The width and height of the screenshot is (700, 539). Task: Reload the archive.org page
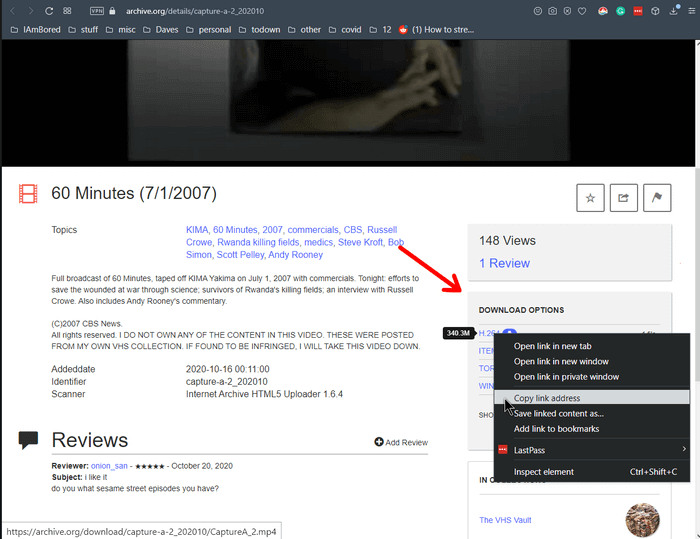point(49,11)
